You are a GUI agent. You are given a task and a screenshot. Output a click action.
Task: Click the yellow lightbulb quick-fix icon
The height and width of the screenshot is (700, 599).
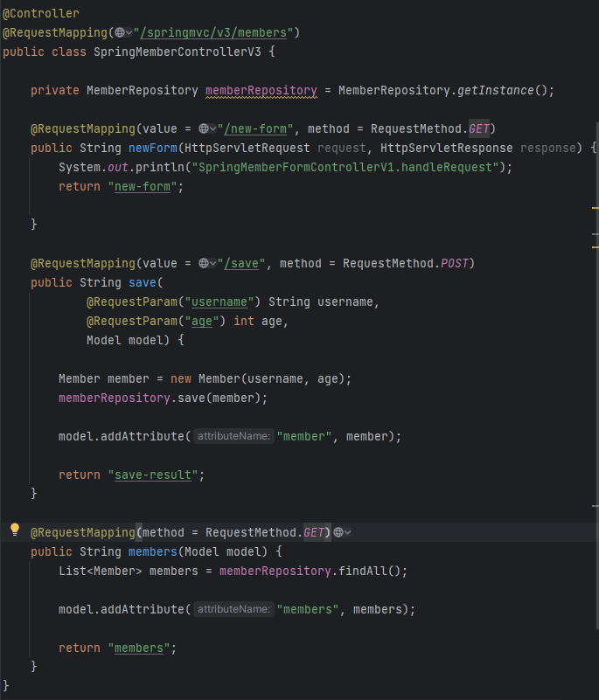[x=15, y=530]
